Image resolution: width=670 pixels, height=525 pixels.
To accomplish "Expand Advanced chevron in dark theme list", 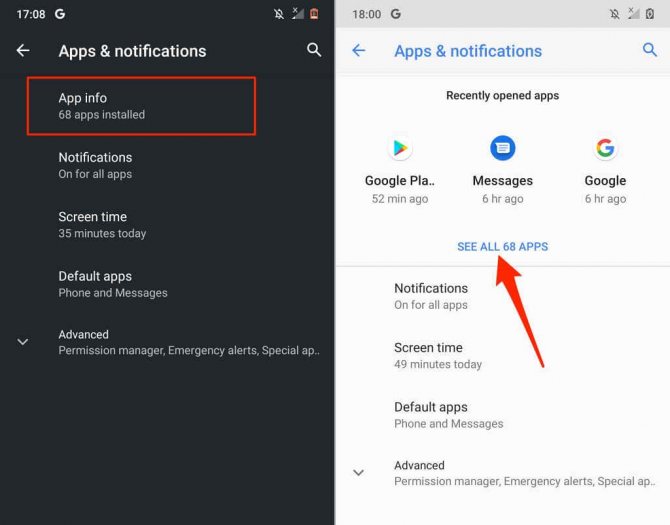I will tap(23, 342).
